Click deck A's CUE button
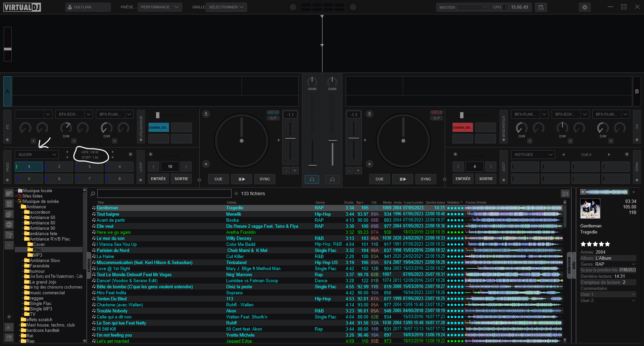 (x=218, y=179)
